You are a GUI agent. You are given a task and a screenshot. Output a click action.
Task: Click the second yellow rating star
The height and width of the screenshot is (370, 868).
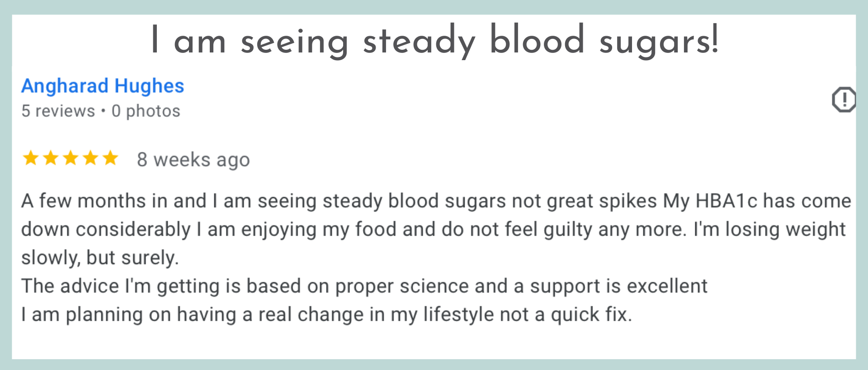click(51, 158)
